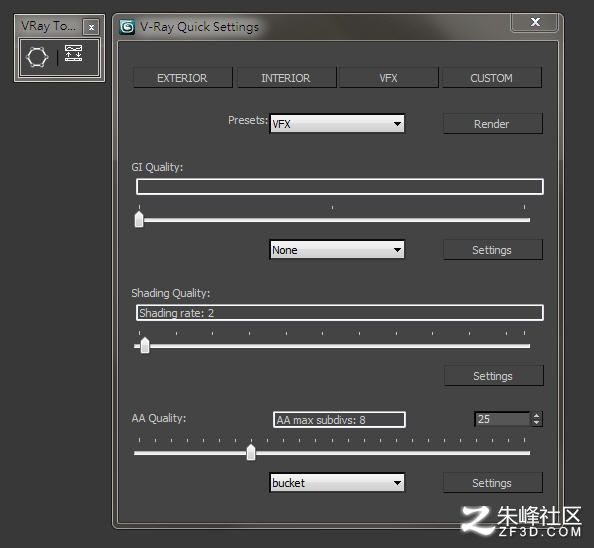Close the V-Ray Quick Settings window
The width and height of the screenshot is (594, 548).
[x=535, y=22]
